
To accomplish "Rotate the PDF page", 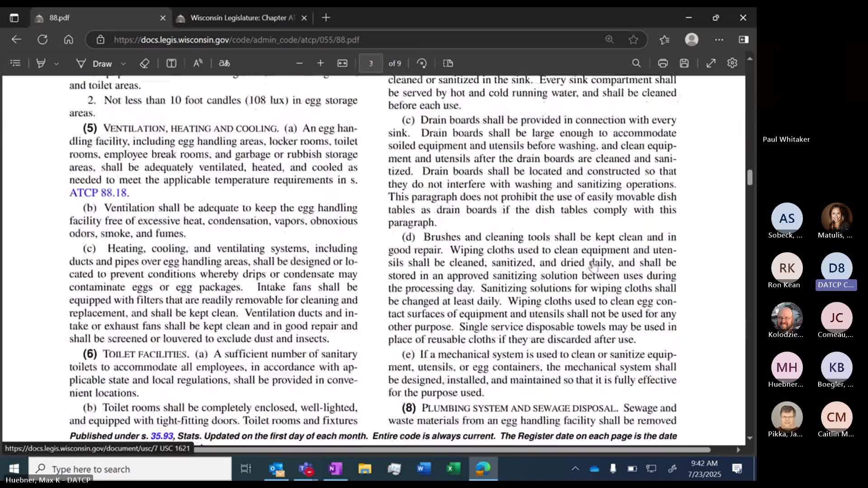I will click(x=422, y=63).
